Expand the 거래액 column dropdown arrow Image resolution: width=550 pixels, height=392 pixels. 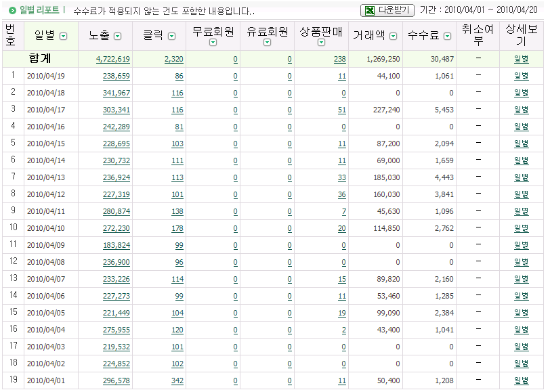point(393,36)
